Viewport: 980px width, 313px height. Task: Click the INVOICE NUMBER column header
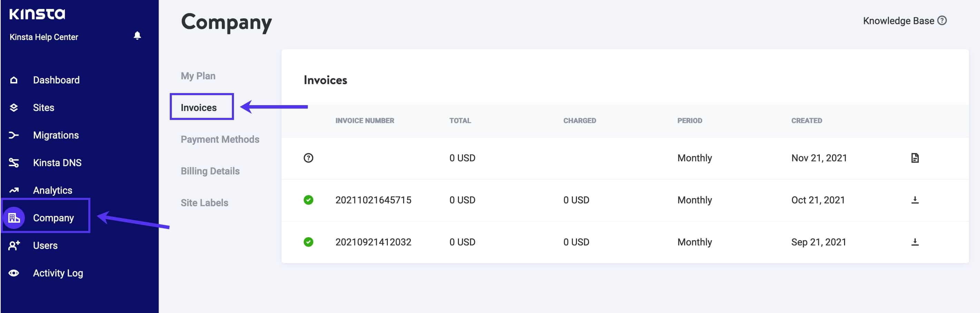(364, 121)
